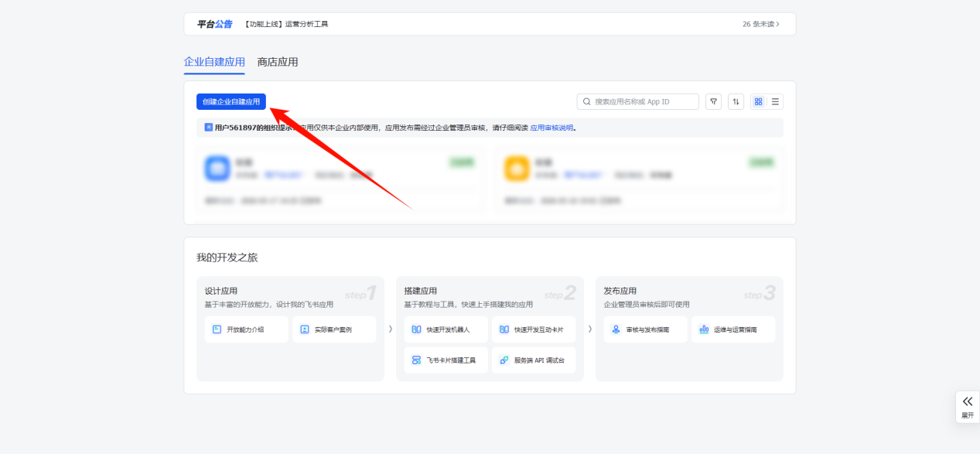Expand the collapsed right sidebar via 展开
Screen dimensions: 980x454
[967, 405]
